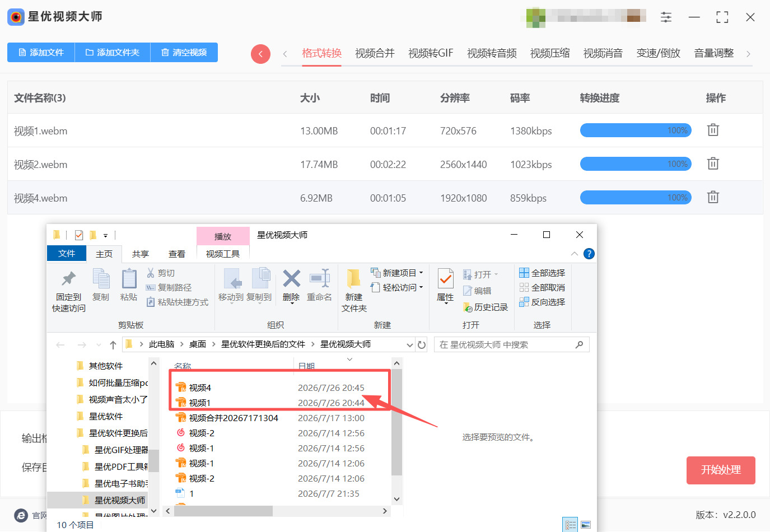Viewport: 770px width, 532px height.
Task: Click Edit in the Open group
Action: 477,291
